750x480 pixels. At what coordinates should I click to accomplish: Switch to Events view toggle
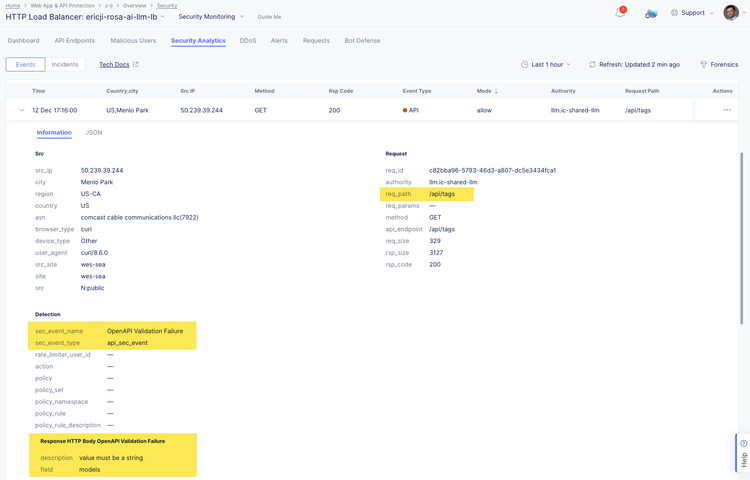coord(25,65)
